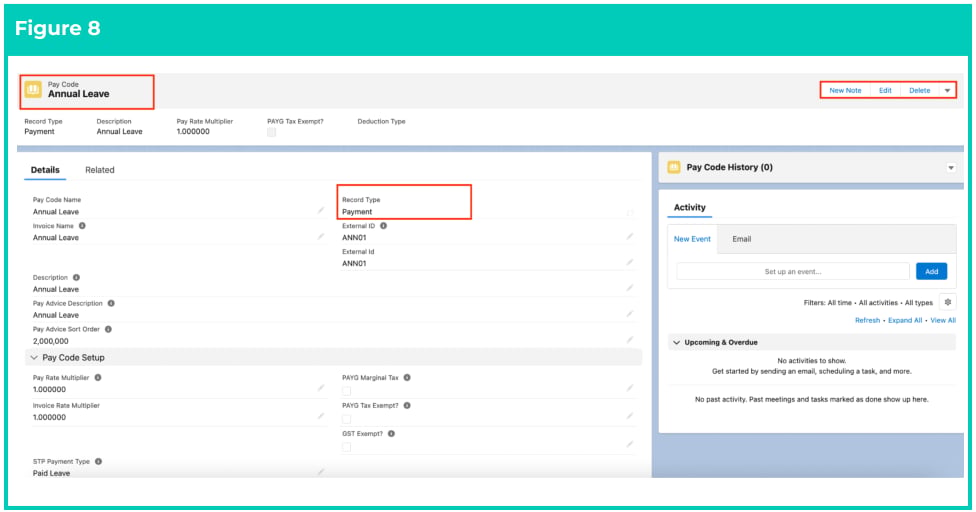
Task: Toggle the GST Exempt? checkbox
Action: coord(347,447)
